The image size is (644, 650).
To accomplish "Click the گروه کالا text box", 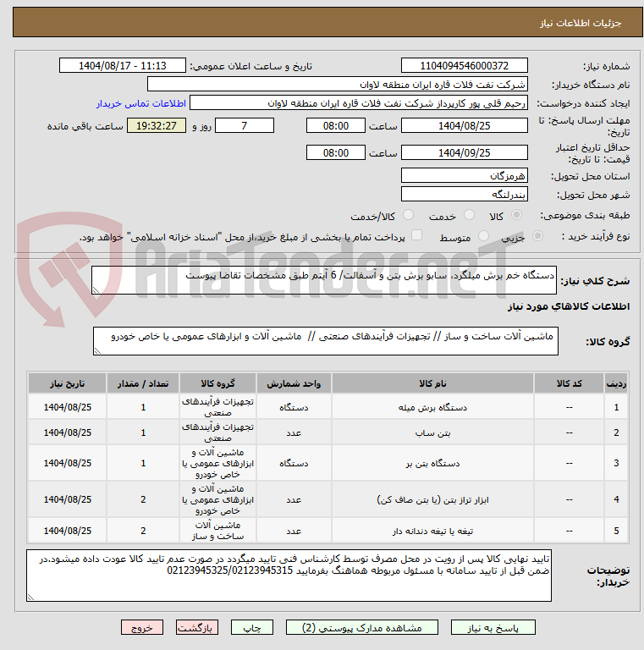I will pos(325,341).
